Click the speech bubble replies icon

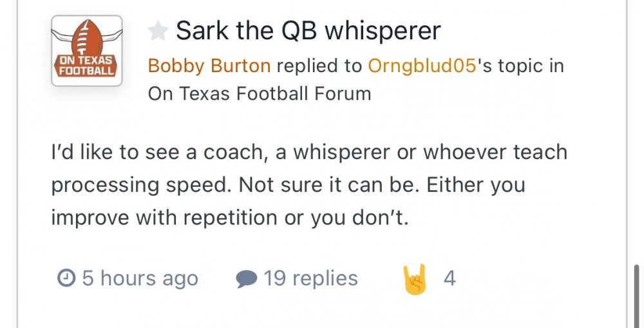pyautogui.click(x=247, y=278)
